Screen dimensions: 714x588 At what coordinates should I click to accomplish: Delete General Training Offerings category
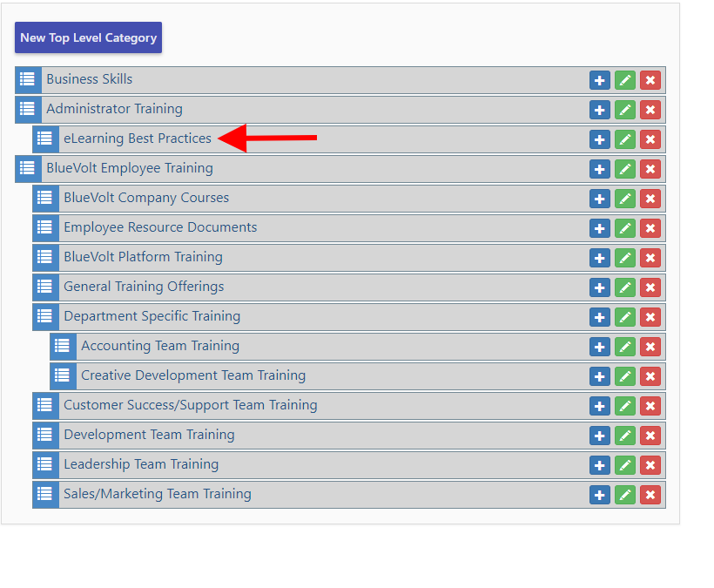pos(650,287)
